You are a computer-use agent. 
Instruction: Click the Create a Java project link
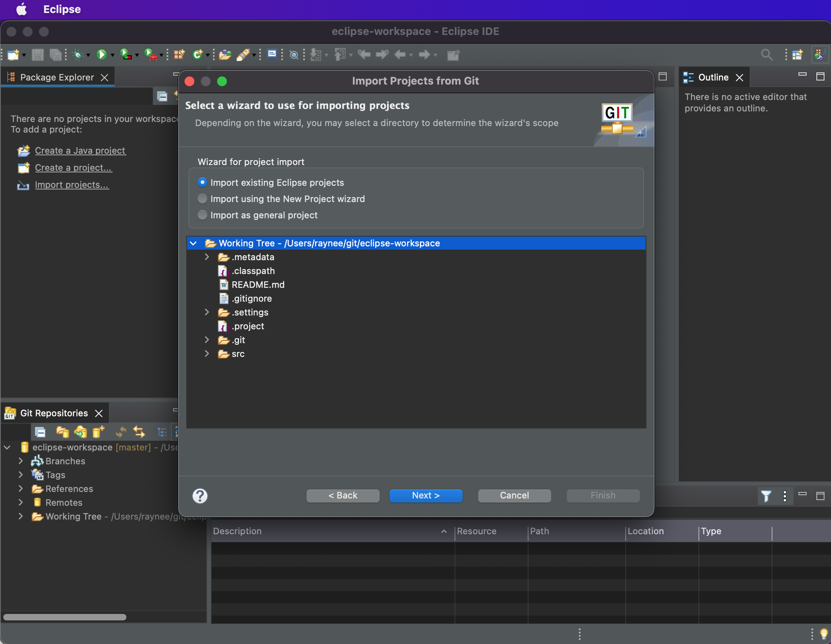tap(80, 151)
